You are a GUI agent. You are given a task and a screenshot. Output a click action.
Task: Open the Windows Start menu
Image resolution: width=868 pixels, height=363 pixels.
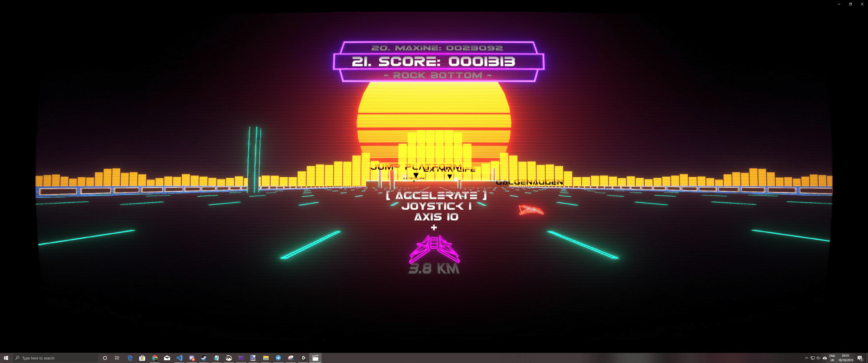coord(6,358)
